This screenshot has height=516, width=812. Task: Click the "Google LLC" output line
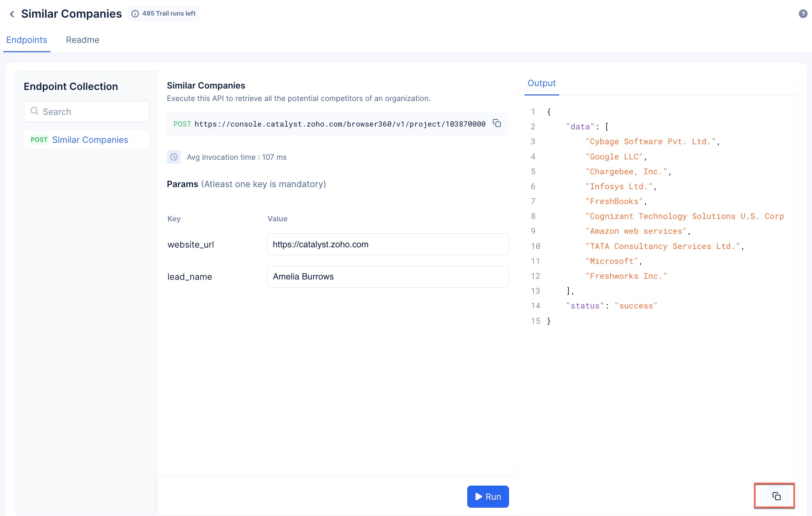point(616,157)
